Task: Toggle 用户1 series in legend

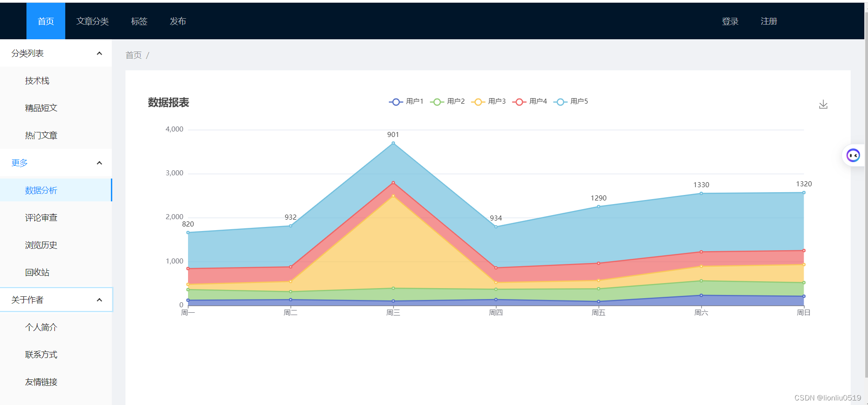Action: 406,101
